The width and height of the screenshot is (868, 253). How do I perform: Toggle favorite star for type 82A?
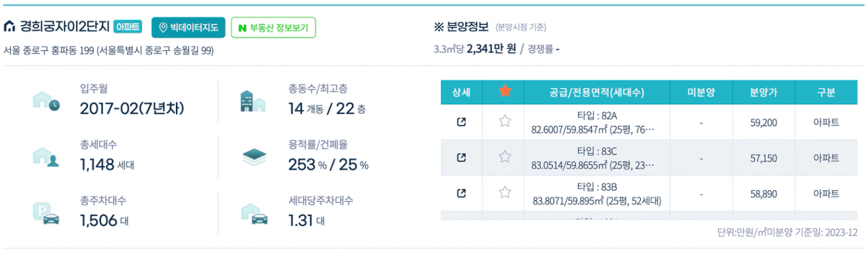pos(505,121)
